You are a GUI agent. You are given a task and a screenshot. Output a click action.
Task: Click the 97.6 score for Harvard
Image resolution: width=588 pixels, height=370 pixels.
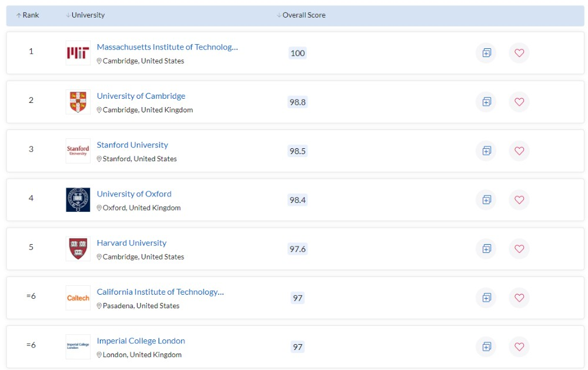tap(298, 249)
